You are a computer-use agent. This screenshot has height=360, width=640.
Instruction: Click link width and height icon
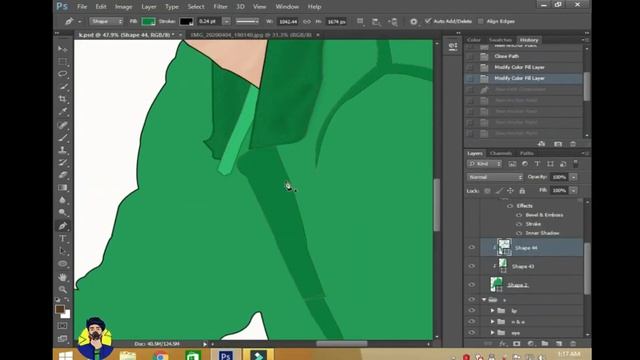(307, 21)
